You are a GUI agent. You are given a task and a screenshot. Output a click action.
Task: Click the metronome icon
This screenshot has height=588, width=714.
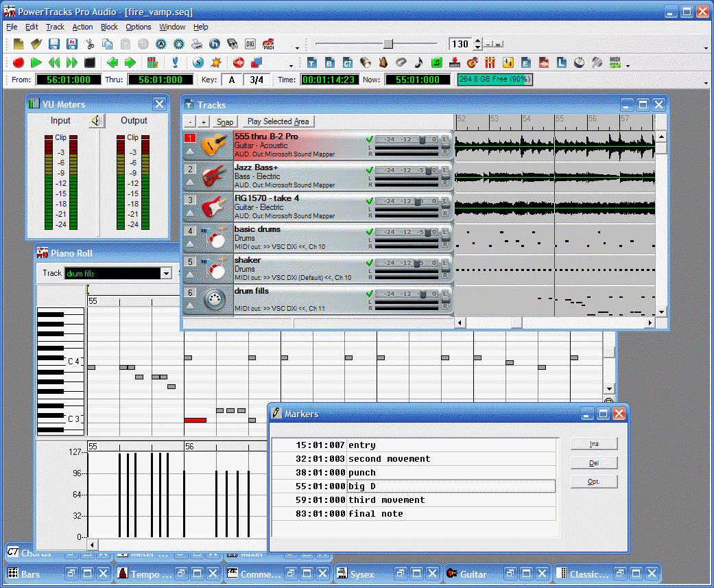(x=383, y=62)
